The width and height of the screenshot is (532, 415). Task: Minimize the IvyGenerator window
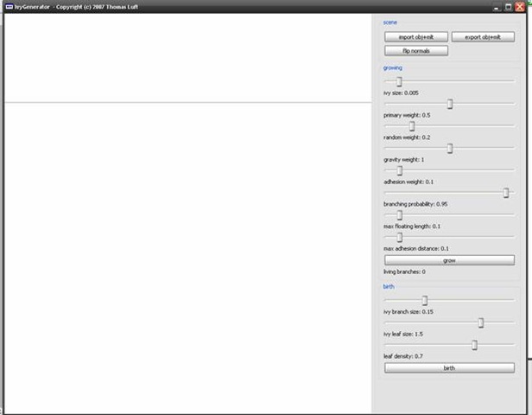coord(497,6)
